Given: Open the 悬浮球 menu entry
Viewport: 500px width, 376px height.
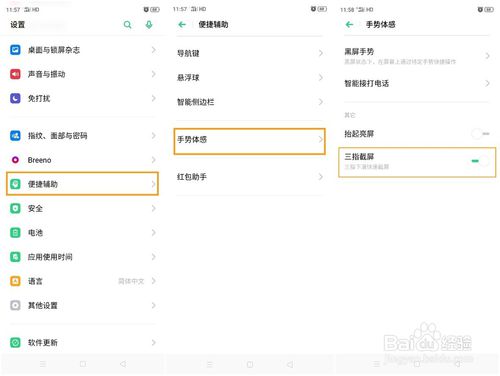Looking at the screenshot, I should pyautogui.click(x=249, y=78).
